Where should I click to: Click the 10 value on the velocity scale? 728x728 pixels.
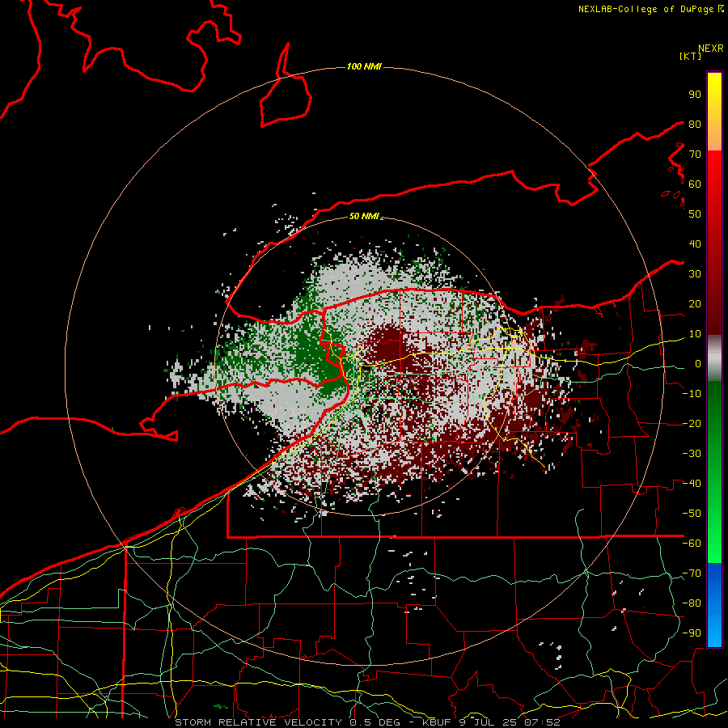pyautogui.click(x=695, y=334)
